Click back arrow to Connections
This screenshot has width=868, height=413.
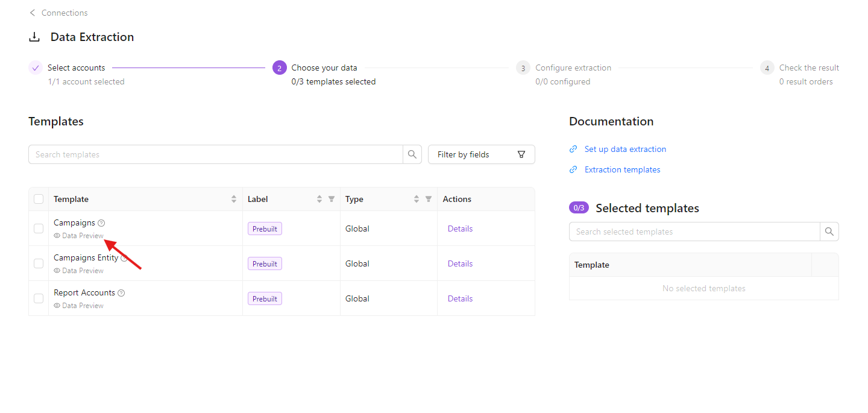33,13
